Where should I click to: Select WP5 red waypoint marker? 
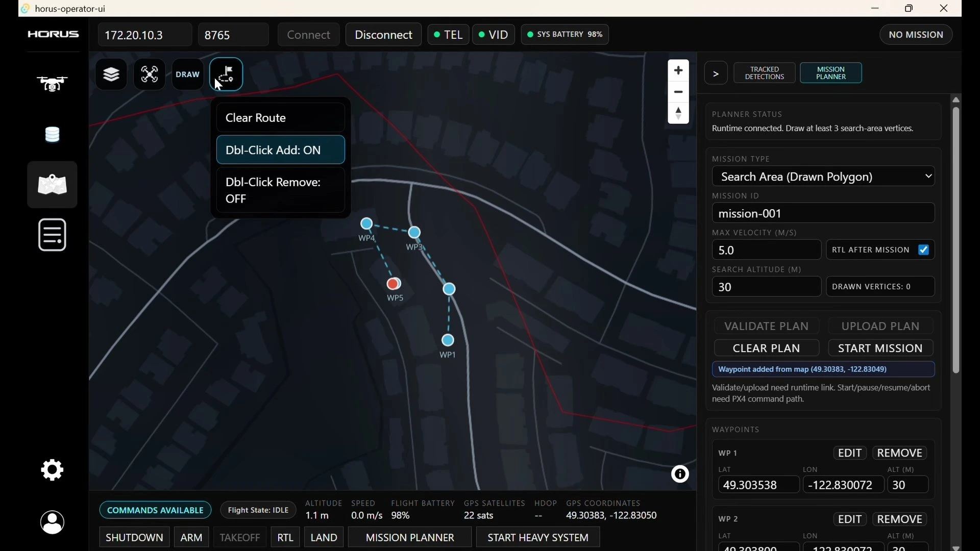pos(394,284)
